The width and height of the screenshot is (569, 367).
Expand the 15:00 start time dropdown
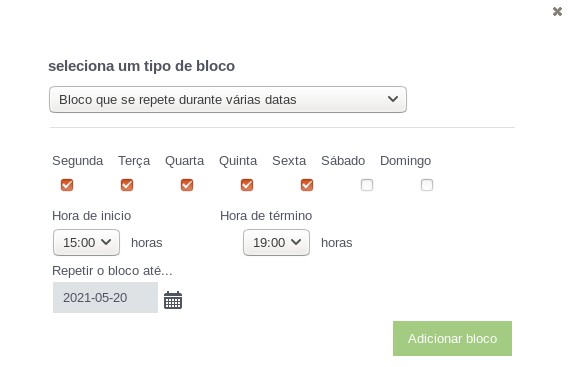click(x=86, y=242)
